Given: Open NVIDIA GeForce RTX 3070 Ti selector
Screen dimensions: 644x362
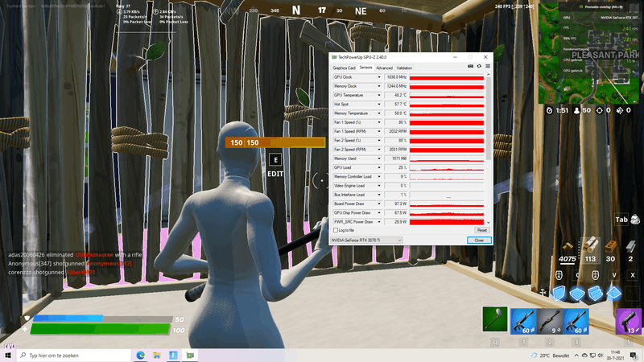Looking at the screenshot, I should tap(366, 240).
